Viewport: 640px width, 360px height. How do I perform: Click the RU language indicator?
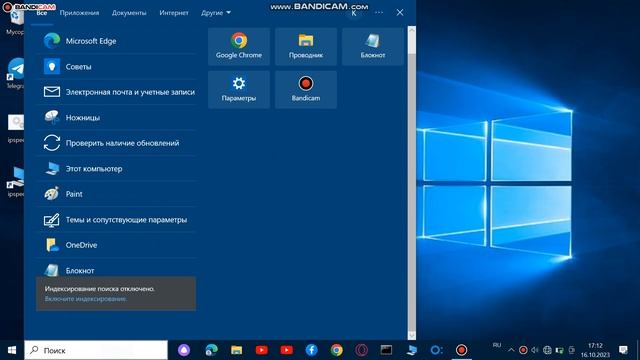tap(497, 345)
